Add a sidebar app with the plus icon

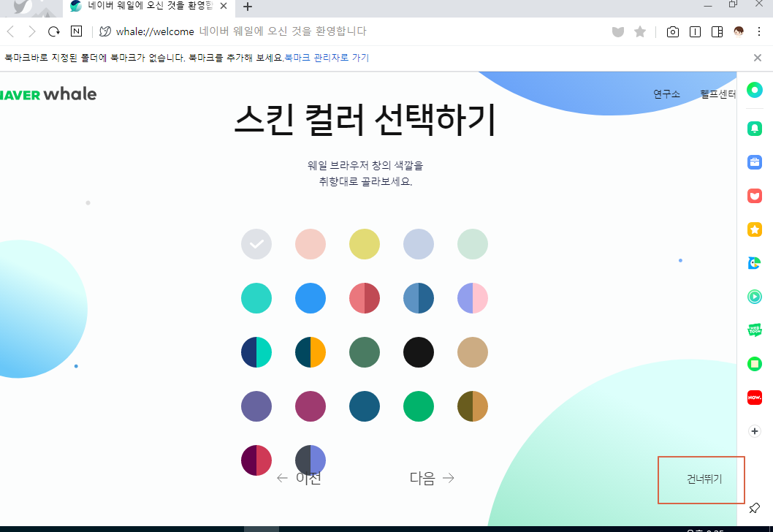click(x=754, y=431)
